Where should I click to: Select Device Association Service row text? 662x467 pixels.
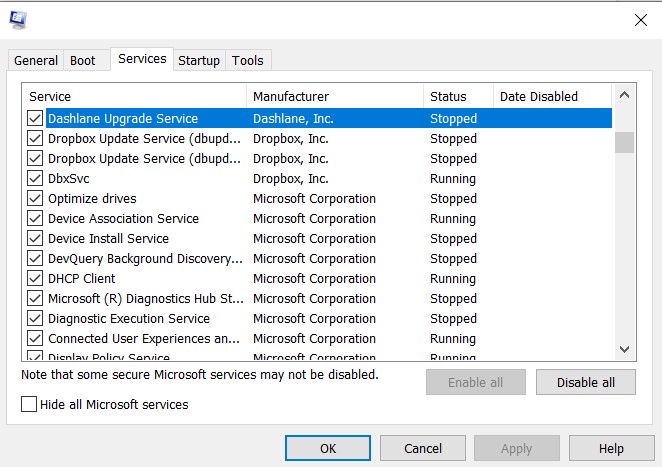[x=123, y=218]
